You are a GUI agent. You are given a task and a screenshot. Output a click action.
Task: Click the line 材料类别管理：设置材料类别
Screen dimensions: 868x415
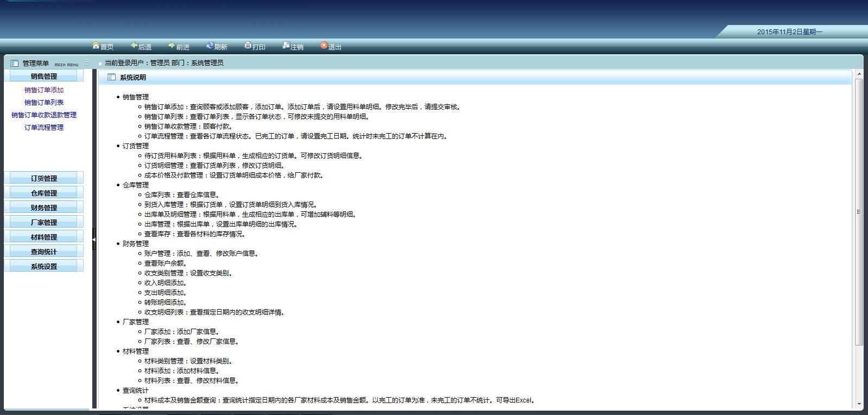point(189,361)
